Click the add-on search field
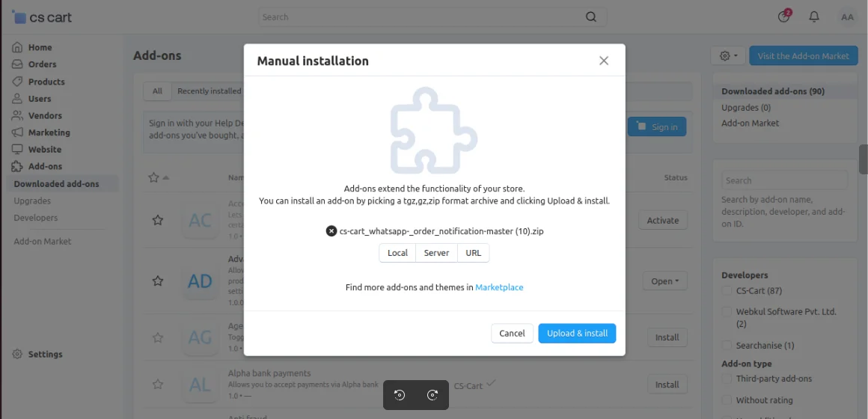This screenshot has width=868, height=419. pyautogui.click(x=784, y=180)
